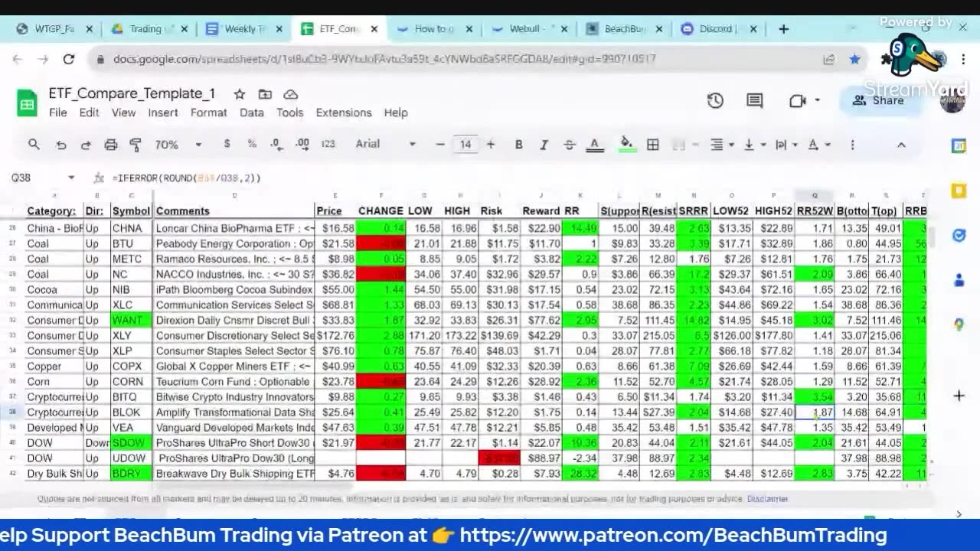Open the Arial font dropdown
Viewport: 980px width, 551px height.
pos(385,144)
